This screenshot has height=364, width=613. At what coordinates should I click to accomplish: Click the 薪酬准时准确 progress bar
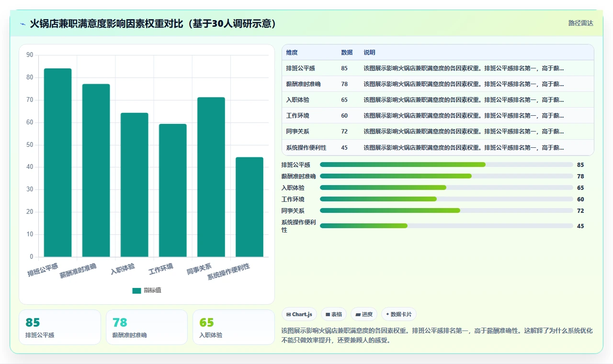(446, 176)
